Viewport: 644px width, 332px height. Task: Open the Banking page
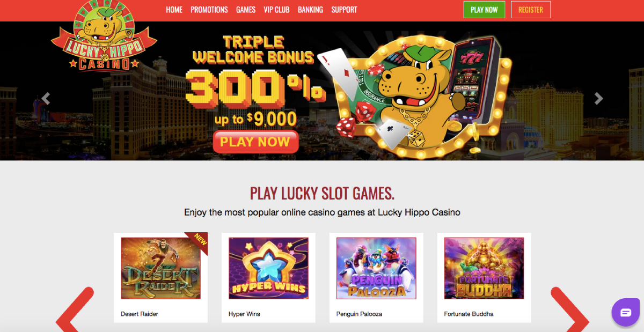click(310, 10)
